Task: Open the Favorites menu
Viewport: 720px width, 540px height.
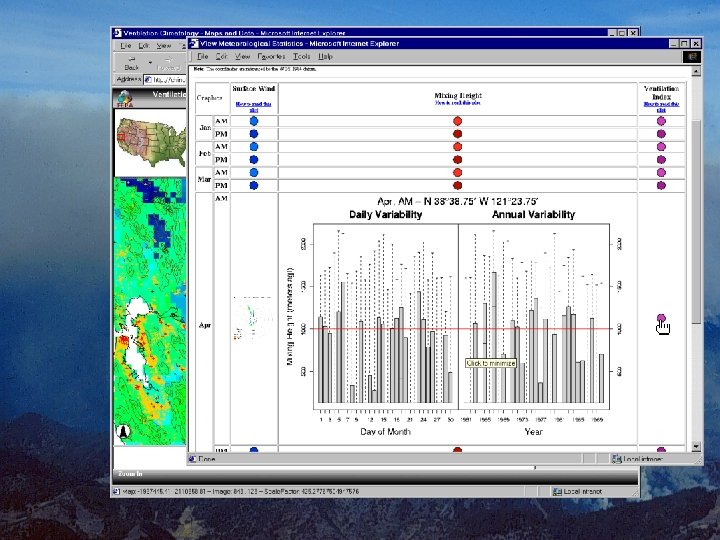Action: point(271,56)
